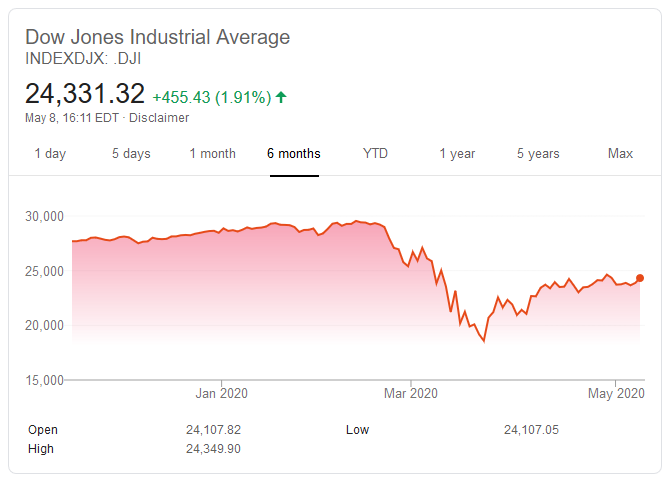Click the Jan 2020 axis label
Viewport: 669px width, 482px height.
220,393
